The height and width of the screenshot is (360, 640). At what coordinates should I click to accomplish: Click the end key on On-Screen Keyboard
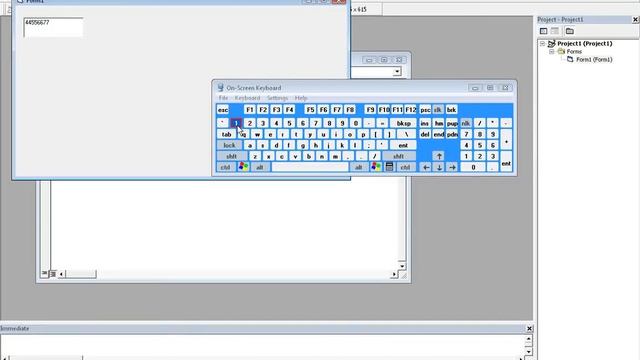[x=439, y=134]
